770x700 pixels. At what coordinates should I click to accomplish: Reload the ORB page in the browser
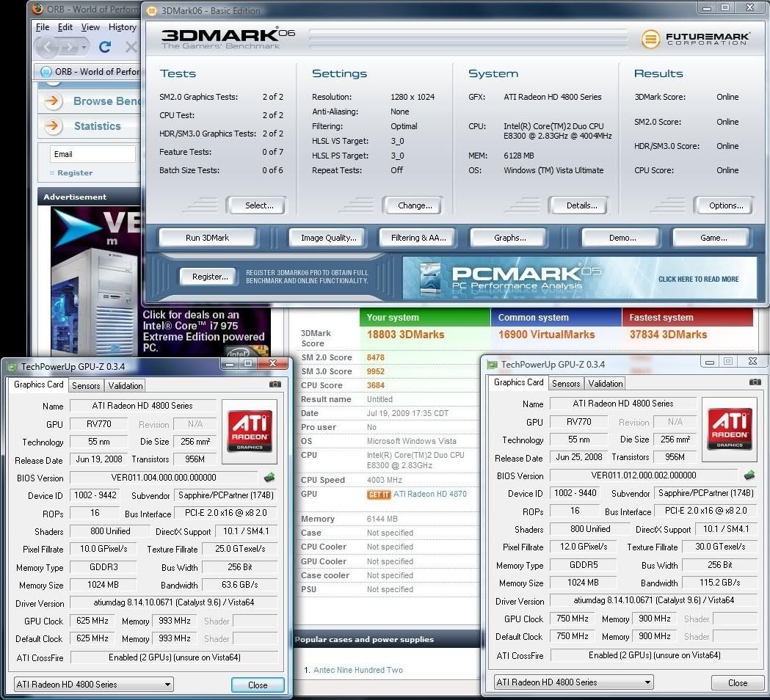[x=104, y=47]
